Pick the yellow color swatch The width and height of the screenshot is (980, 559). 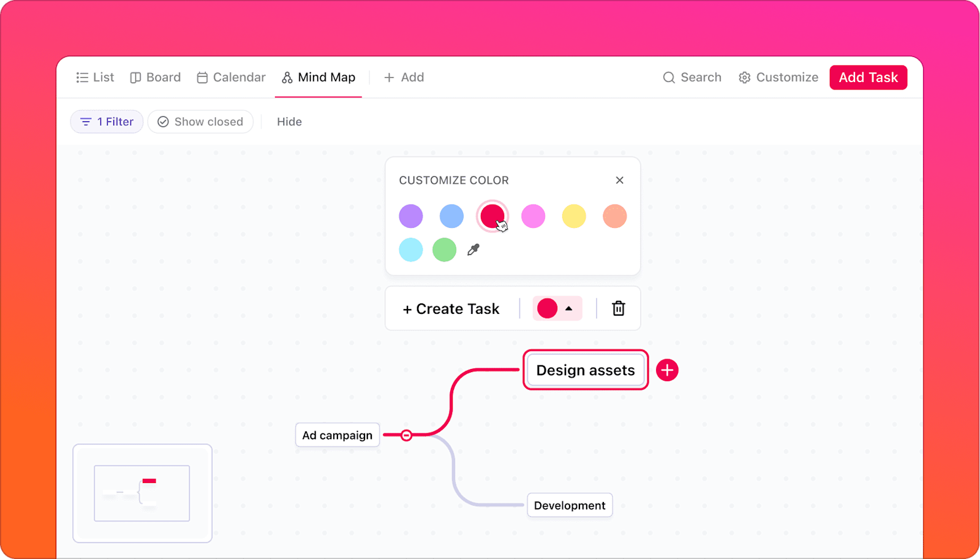pyautogui.click(x=573, y=216)
